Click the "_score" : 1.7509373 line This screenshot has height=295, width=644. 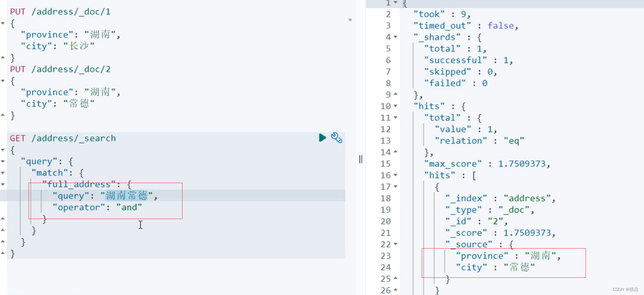[500, 233]
